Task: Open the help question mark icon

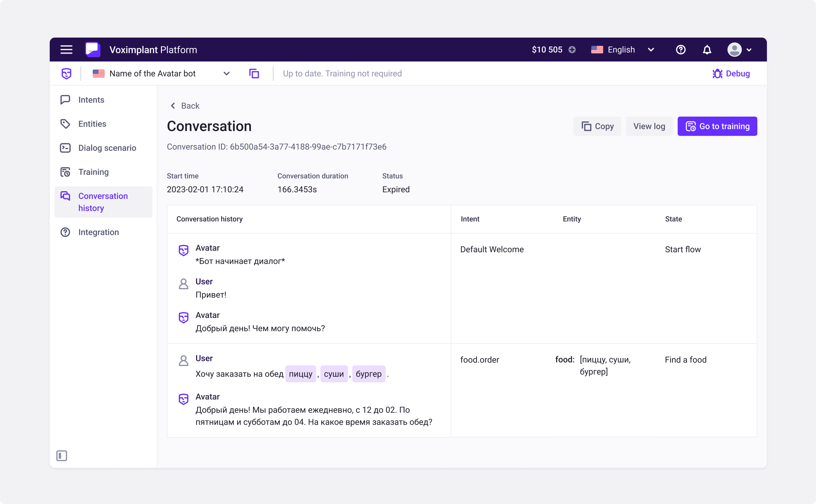Action: pyautogui.click(x=680, y=50)
